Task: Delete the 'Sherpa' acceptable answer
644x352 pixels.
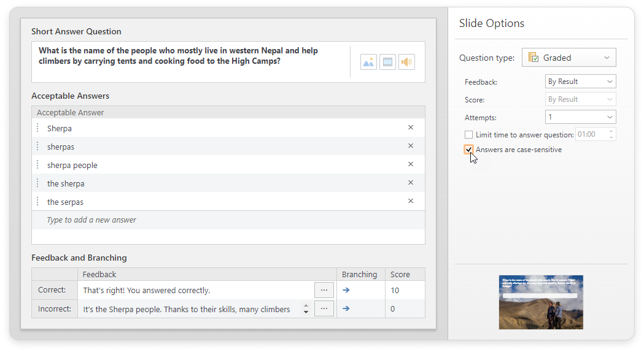Action: pyautogui.click(x=411, y=128)
